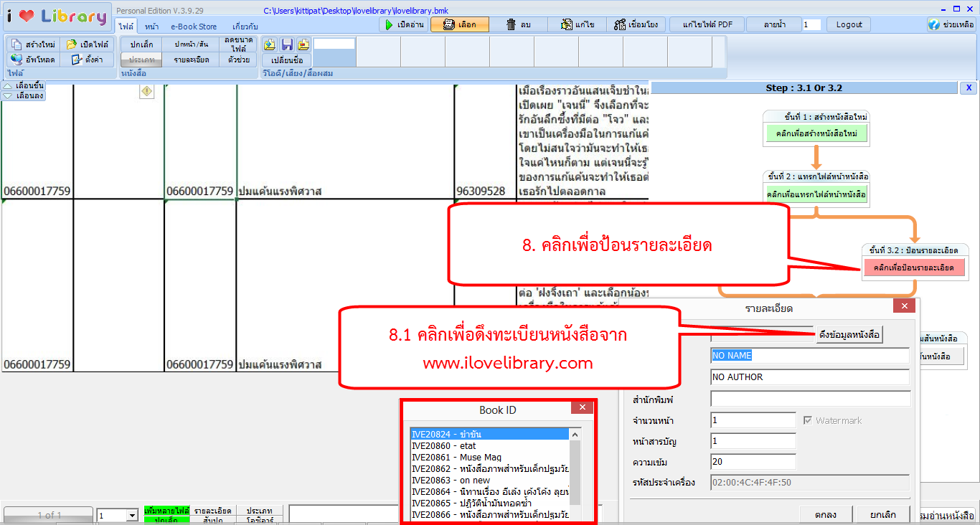The height and width of the screenshot is (525, 980).
Task: Click the สำนักพิมพ์ (publisher) field
Action: pos(811,399)
